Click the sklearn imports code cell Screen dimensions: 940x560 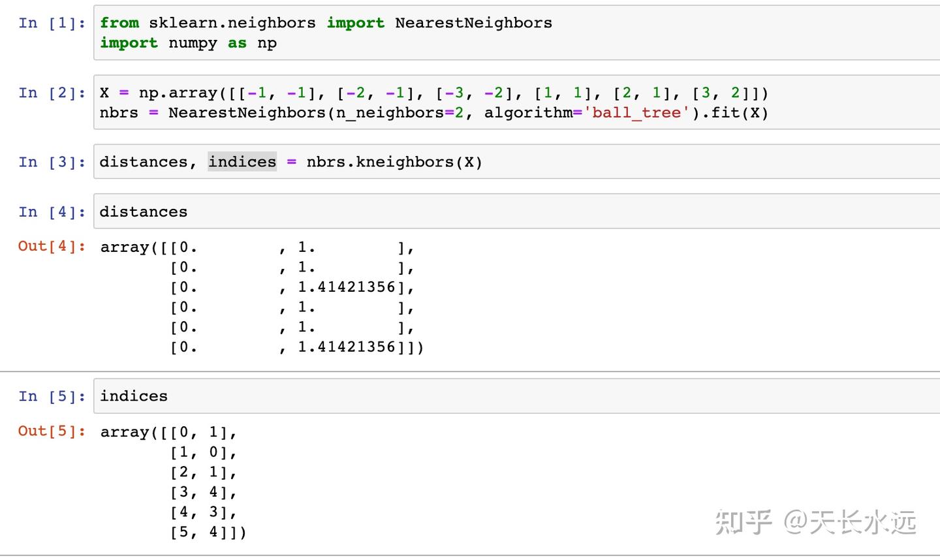pyautogui.click(x=516, y=33)
